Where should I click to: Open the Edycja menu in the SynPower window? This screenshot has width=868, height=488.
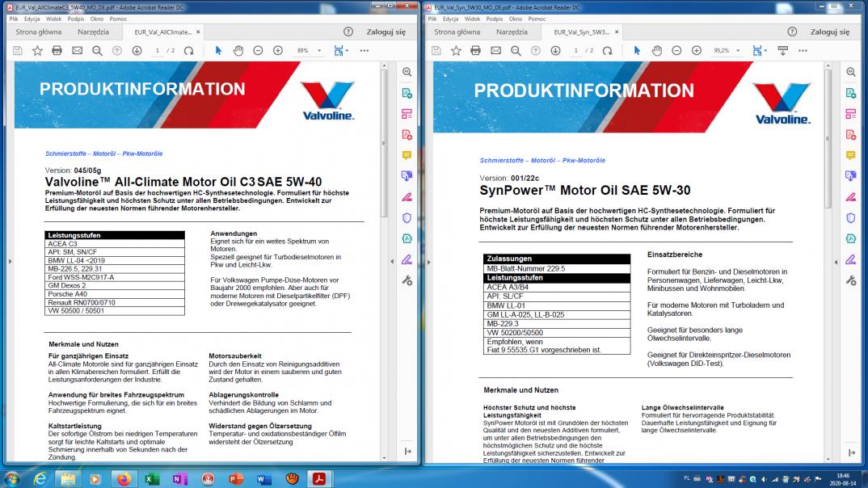tap(451, 19)
